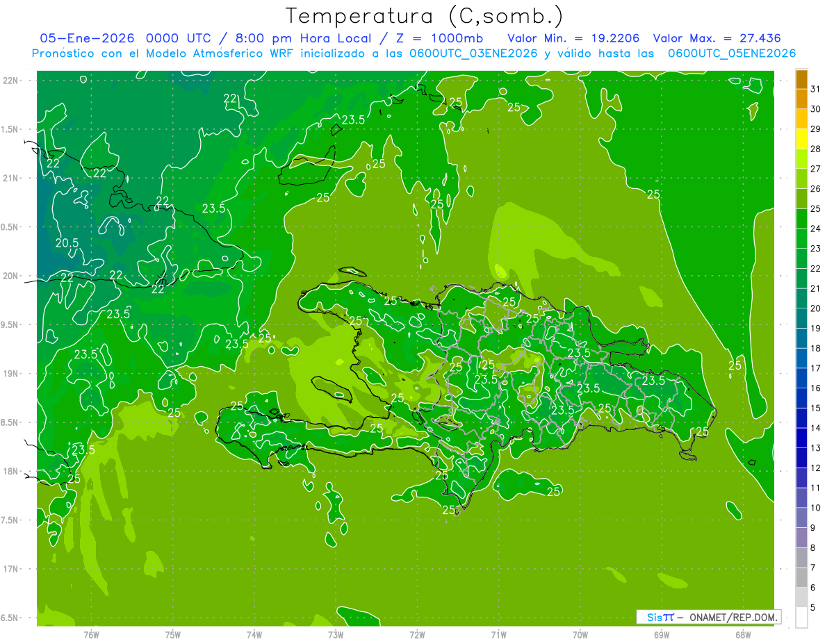Click the '71W' longitude axis label

click(498, 634)
